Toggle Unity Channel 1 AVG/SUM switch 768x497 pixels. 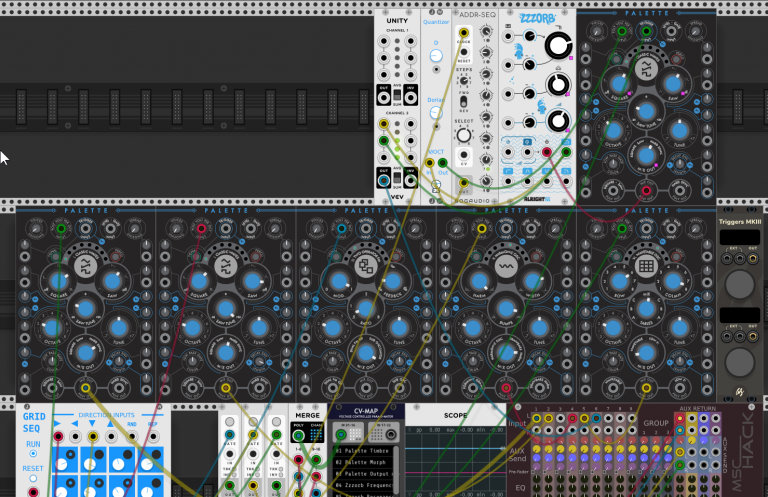pos(397,95)
